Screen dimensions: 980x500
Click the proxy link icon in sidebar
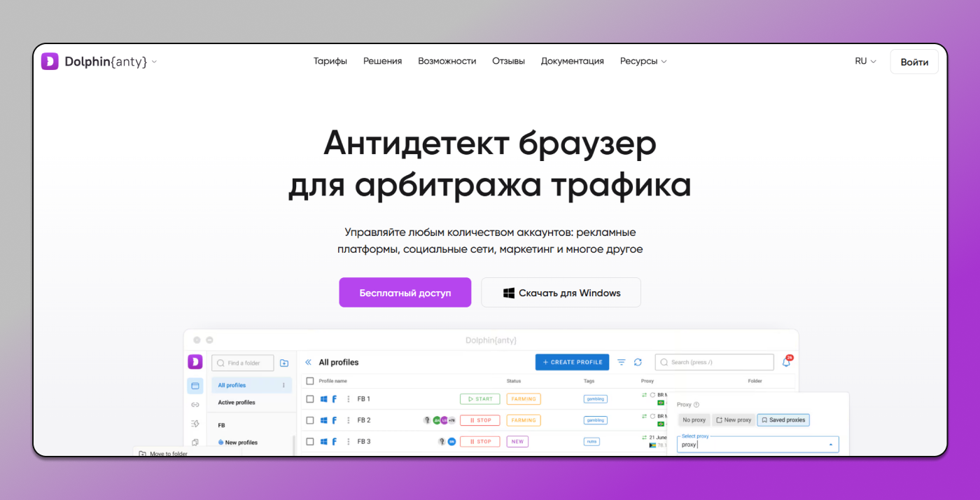(195, 405)
